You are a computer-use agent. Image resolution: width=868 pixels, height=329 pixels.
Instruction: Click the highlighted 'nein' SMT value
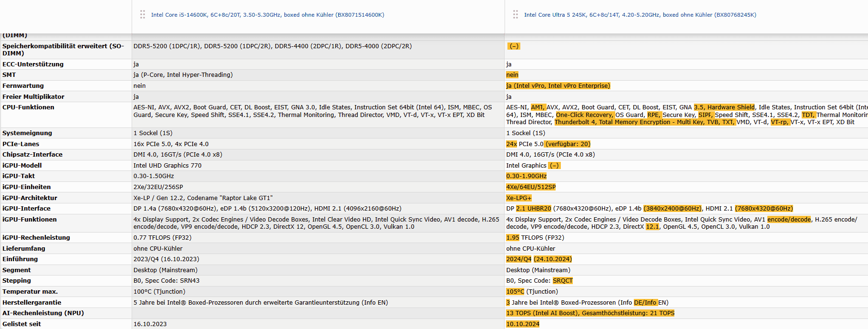[x=512, y=75]
